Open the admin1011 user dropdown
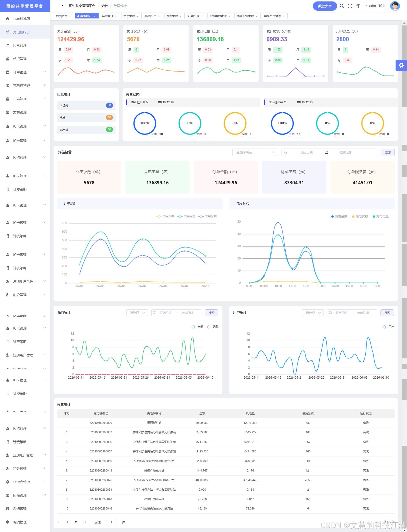Image resolution: width=407 pixels, height=532 pixels. (x=375, y=6)
